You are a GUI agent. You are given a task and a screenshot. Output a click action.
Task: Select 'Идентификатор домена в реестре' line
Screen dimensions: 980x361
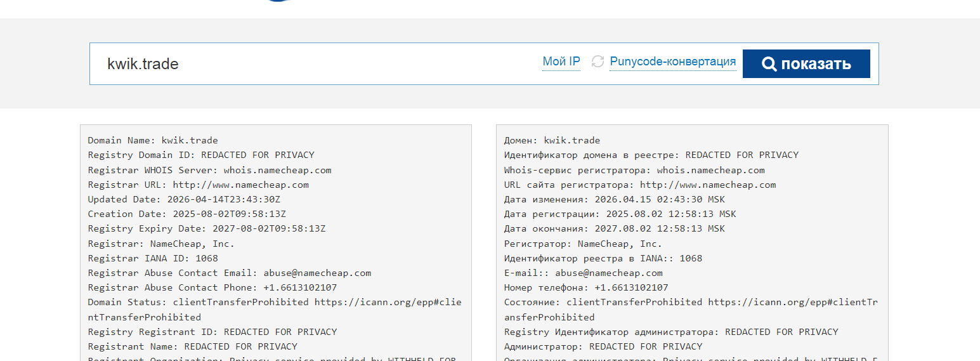click(651, 155)
